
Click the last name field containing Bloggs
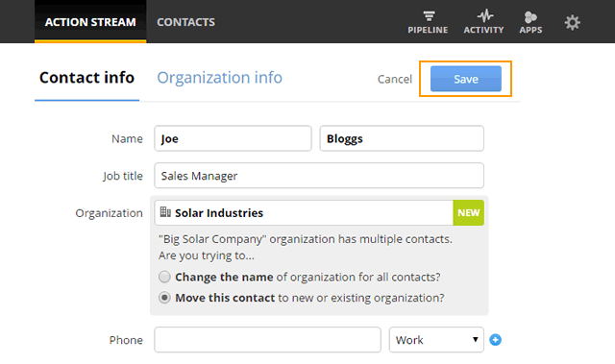(402, 138)
